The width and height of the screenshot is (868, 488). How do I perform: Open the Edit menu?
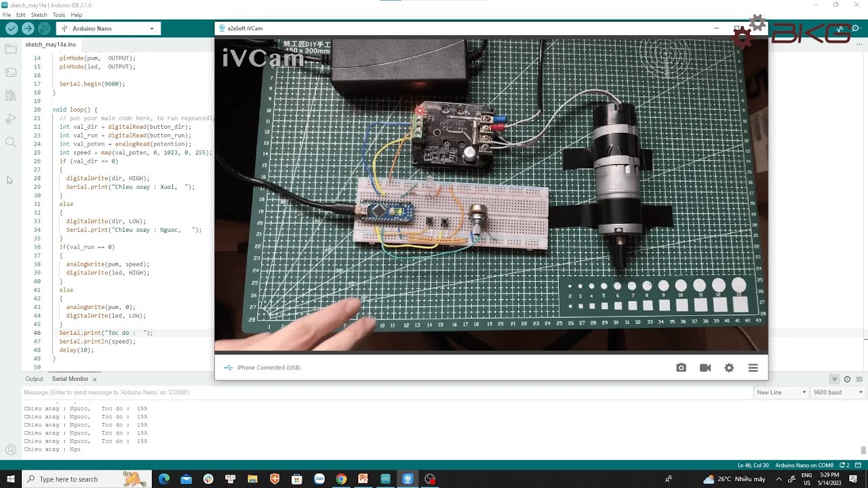pyautogui.click(x=21, y=14)
